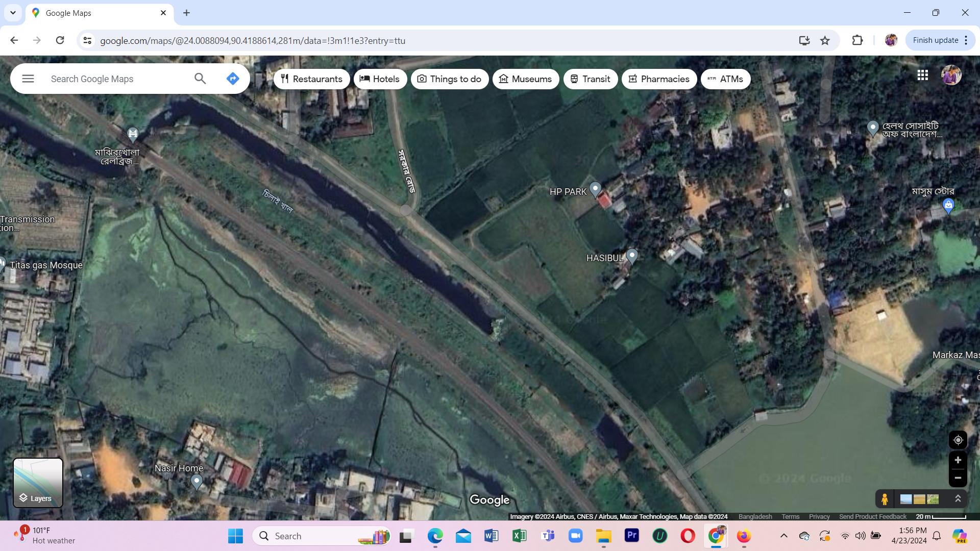Click the taskbar Search box
The width and height of the screenshot is (980, 551).
pyautogui.click(x=322, y=536)
